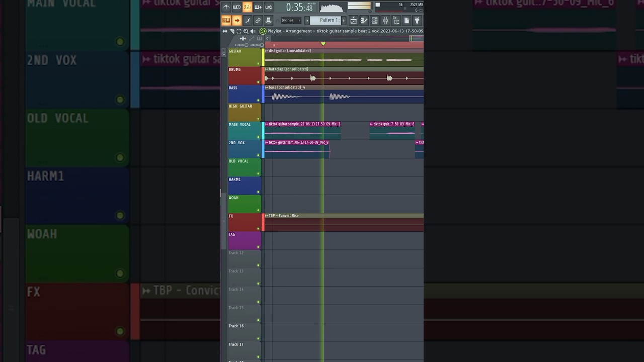Click the green circular playlist play icon

[263, 31]
